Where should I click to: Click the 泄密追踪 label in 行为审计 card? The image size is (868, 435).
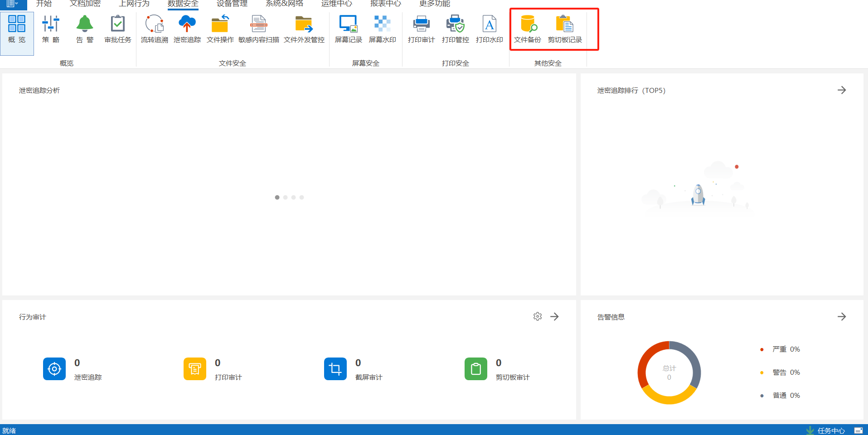88,377
